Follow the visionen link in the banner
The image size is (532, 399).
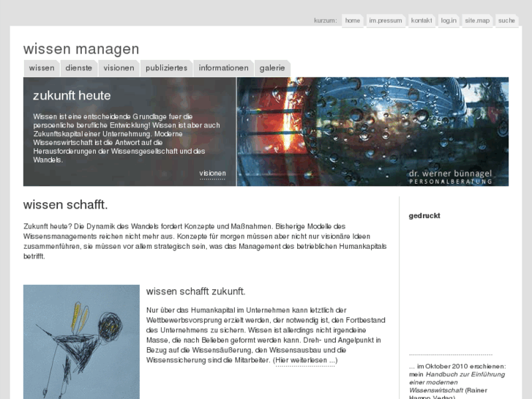pyautogui.click(x=212, y=174)
